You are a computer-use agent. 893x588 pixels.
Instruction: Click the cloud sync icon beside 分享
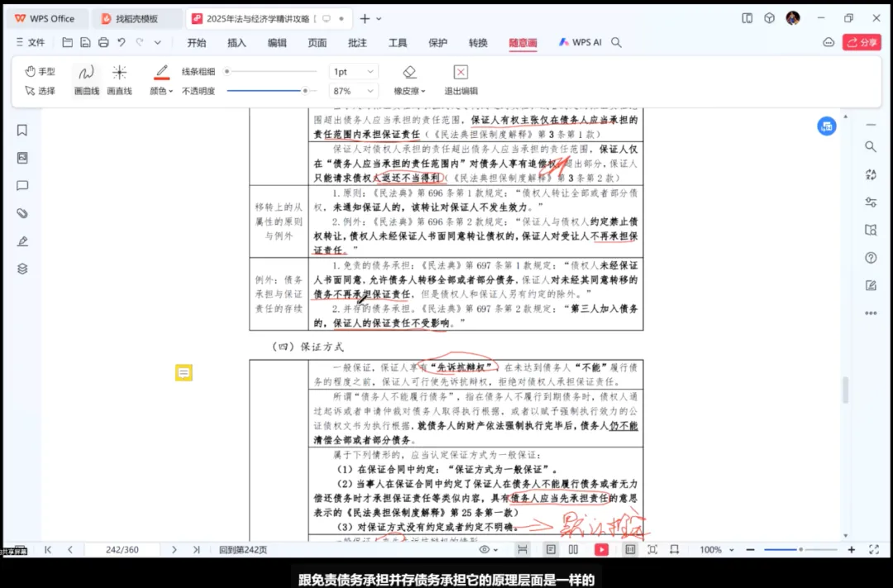pos(829,42)
